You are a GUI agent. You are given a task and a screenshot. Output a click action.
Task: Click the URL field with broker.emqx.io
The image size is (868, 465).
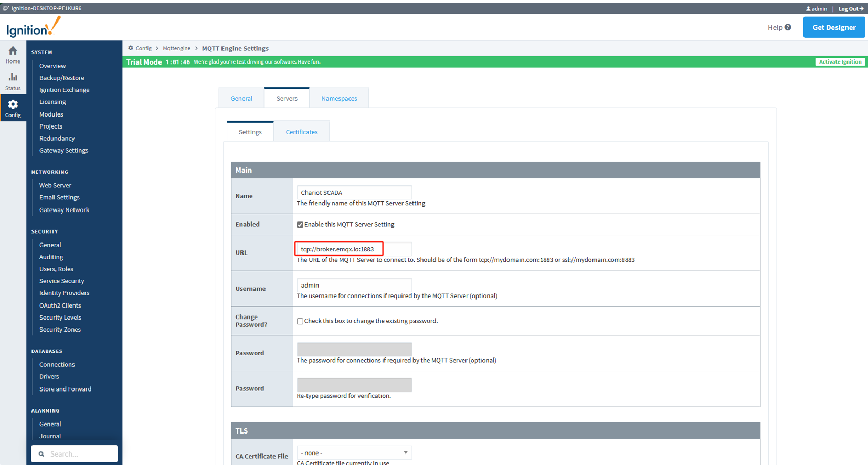pyautogui.click(x=354, y=249)
